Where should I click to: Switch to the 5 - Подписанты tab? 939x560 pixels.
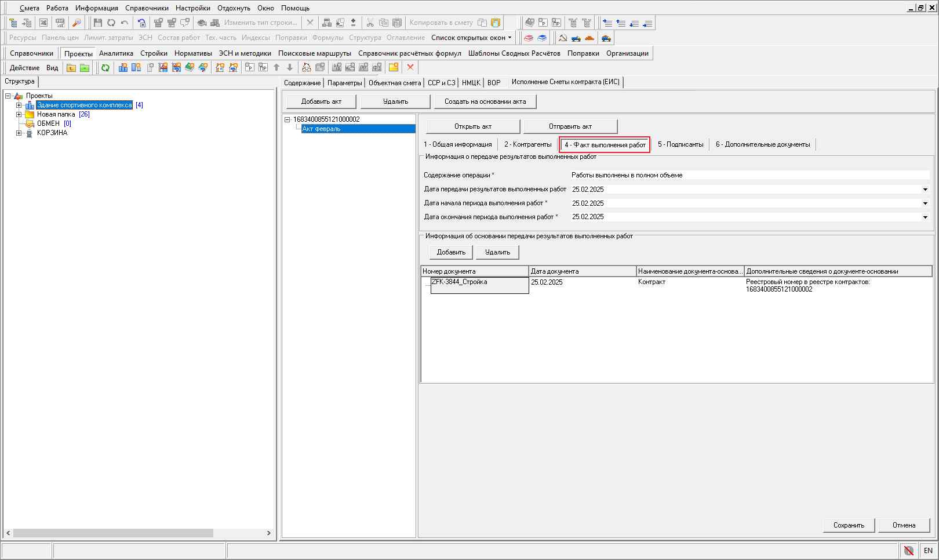pyautogui.click(x=680, y=144)
